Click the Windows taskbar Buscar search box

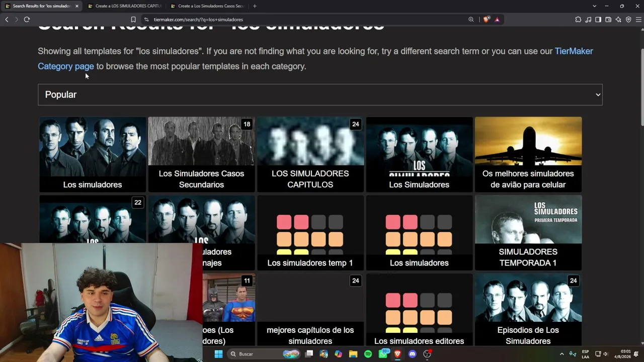tap(264, 354)
